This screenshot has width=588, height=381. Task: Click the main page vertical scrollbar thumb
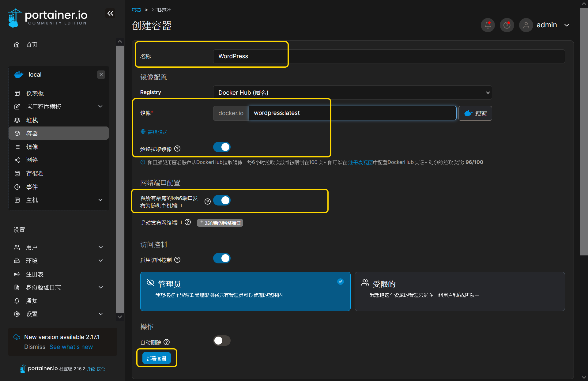coord(584,132)
